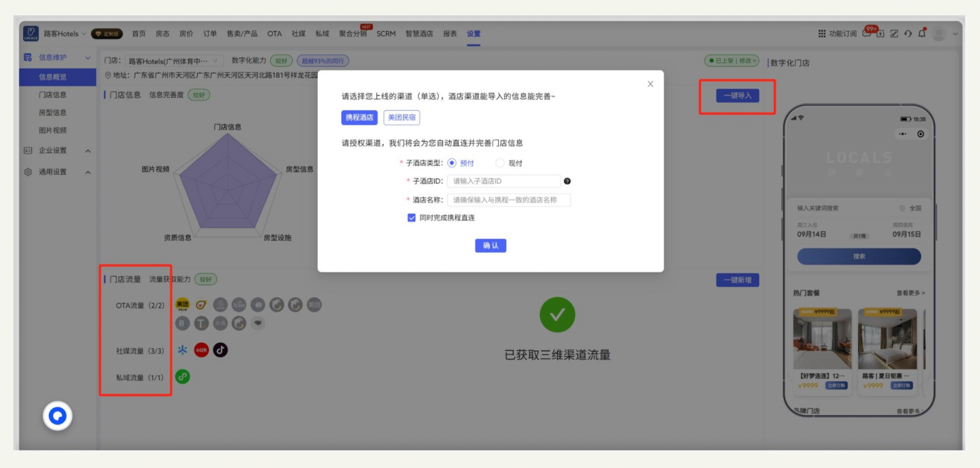Viewport: 980px width, 468px height.
Task: Open the floating chat assistant bubble
Action: (x=58, y=416)
